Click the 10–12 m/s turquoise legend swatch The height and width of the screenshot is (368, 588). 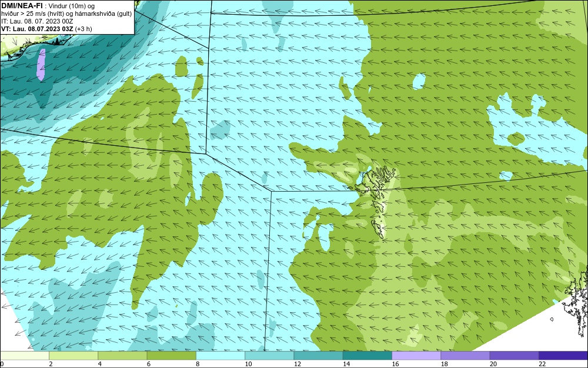click(269, 356)
